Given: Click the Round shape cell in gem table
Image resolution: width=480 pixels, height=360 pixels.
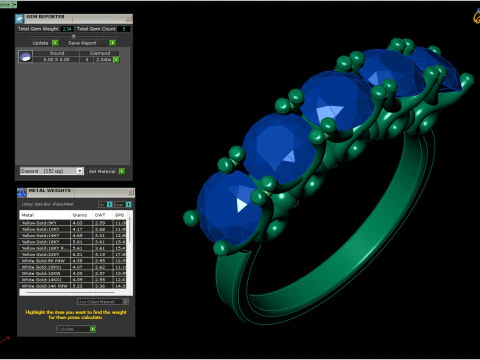Looking at the screenshot, I should 56,53.
